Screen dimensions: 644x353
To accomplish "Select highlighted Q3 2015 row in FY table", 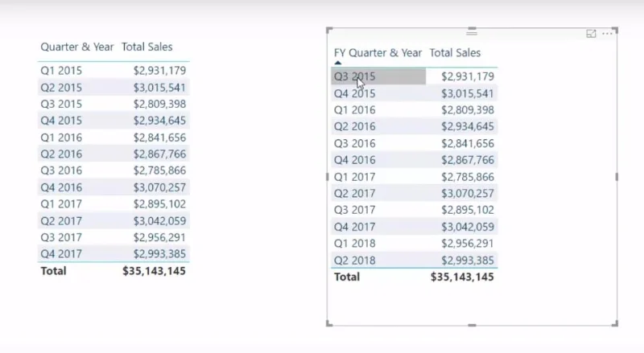I will [415, 76].
